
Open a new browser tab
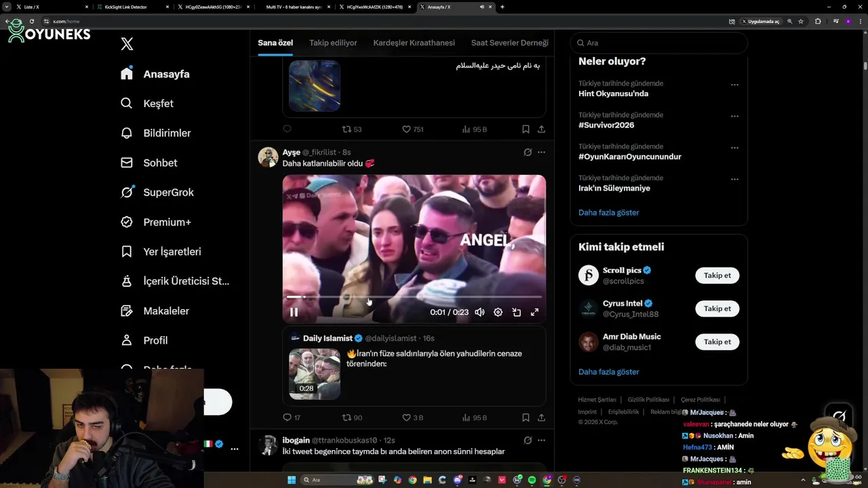pyautogui.click(x=502, y=7)
